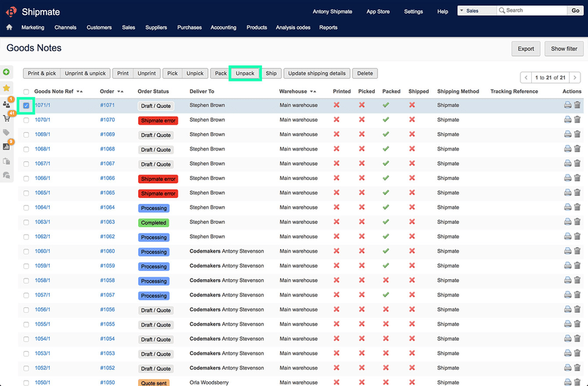Image resolution: width=588 pixels, height=386 pixels.
Task: Tick the checkbox for goods note 1057/1
Action: pyautogui.click(x=26, y=295)
